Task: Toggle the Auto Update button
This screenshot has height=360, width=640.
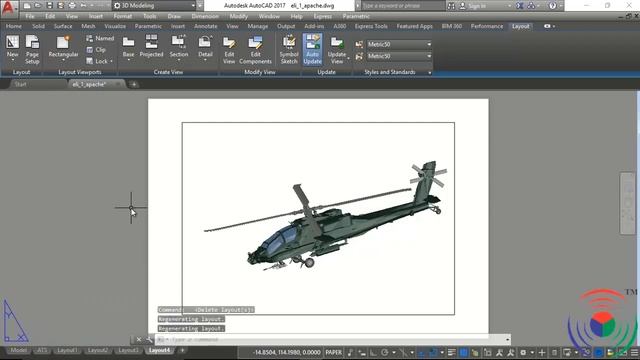Action: (x=312, y=49)
